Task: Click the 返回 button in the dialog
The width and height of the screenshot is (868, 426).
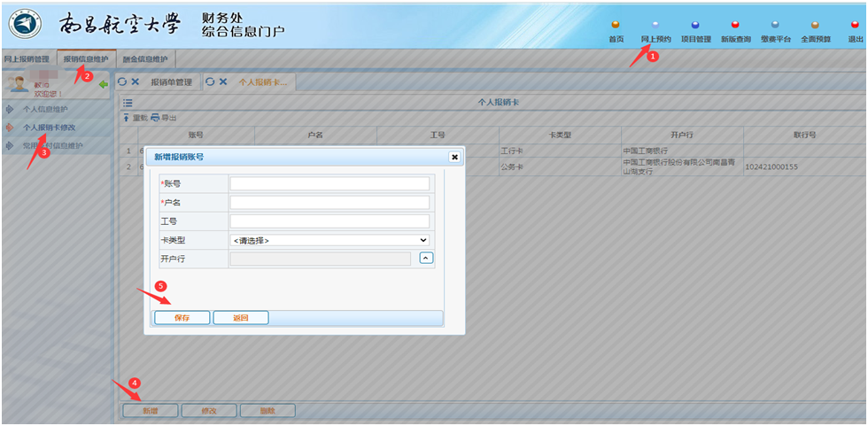Action: (x=240, y=318)
